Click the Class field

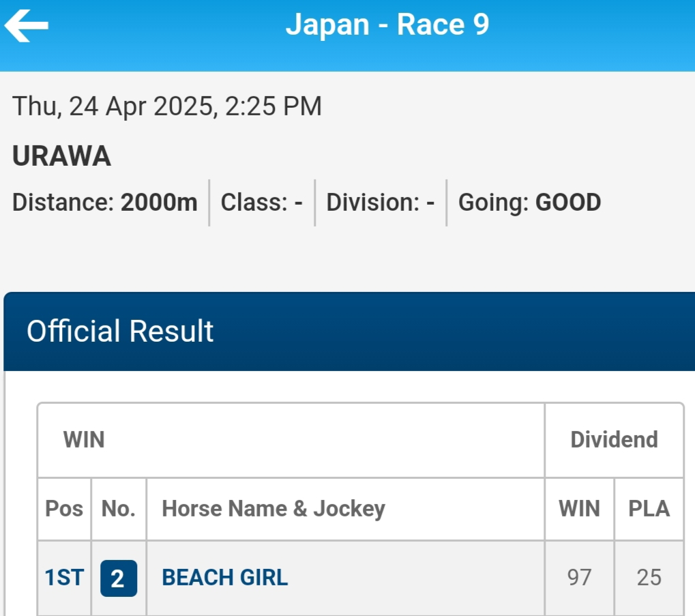(262, 203)
